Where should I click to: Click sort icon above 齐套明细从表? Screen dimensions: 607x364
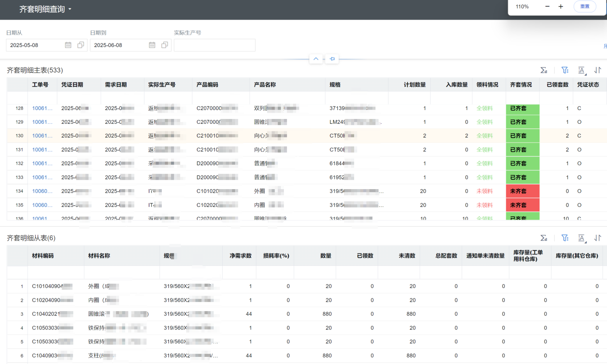(x=598, y=238)
